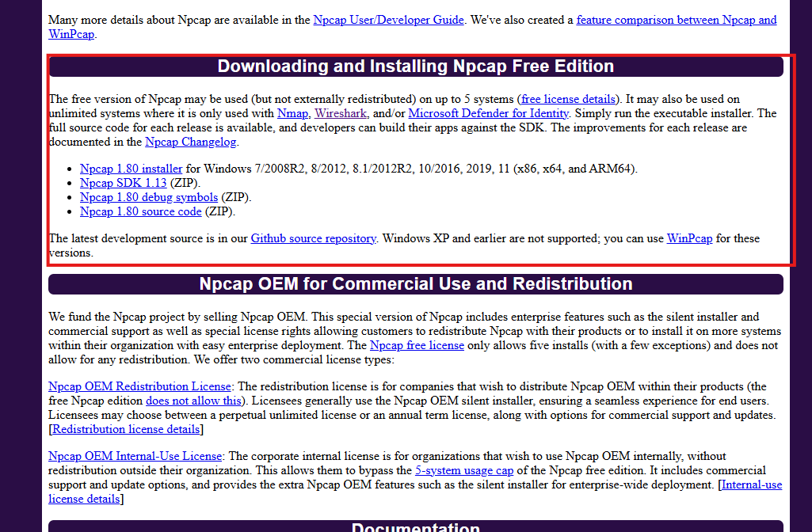812x532 pixels.
Task: Click the 5-system usage cap link
Action: [x=464, y=470]
